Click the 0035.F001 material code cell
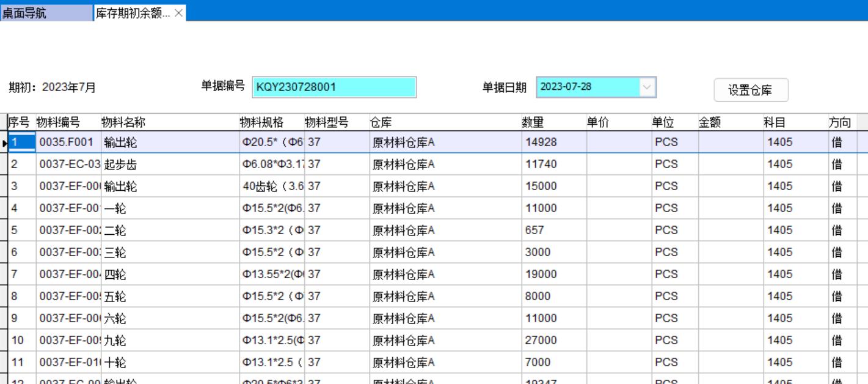 coord(68,142)
